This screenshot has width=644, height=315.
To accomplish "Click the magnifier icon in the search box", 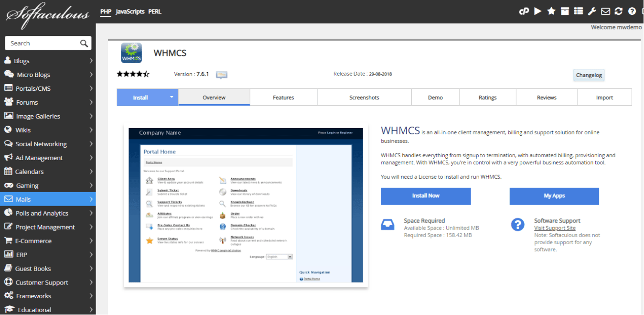I will 84,43.
